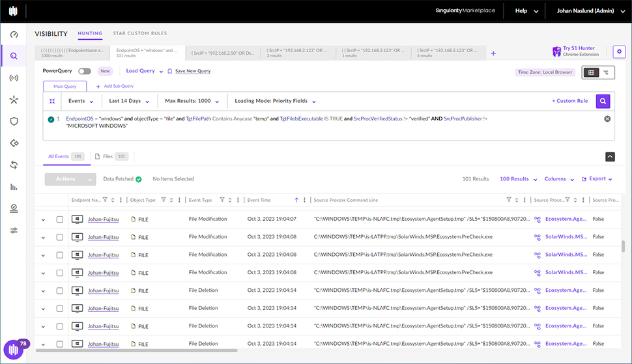The height and width of the screenshot is (364, 632).
Task: Open the Visibility search icon in sidebar
Action: (x=14, y=56)
